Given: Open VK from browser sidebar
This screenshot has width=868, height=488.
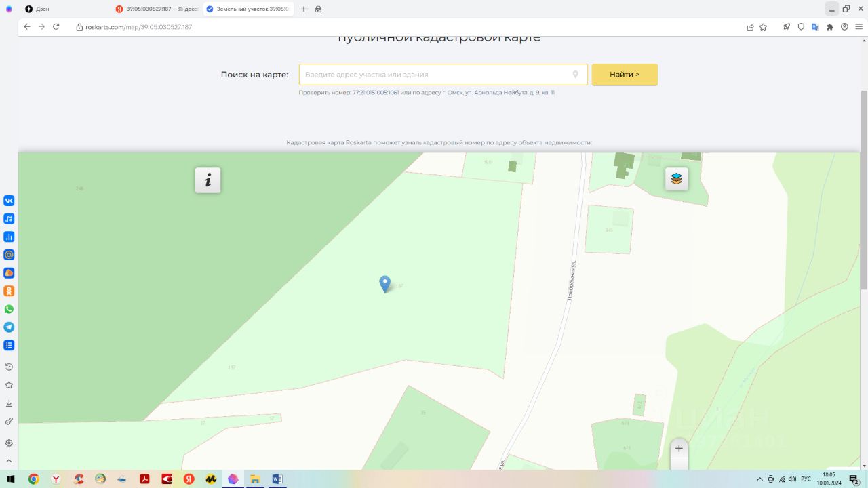Looking at the screenshot, I should tap(9, 201).
